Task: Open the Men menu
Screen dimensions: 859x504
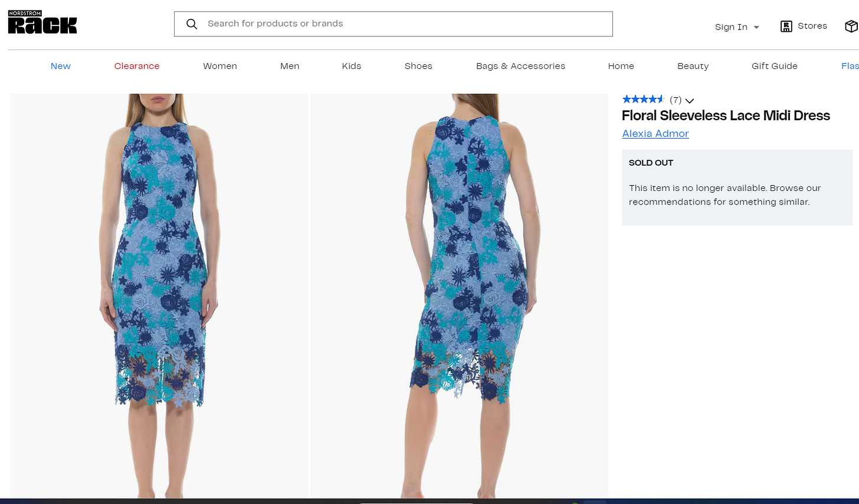Action: coord(290,66)
